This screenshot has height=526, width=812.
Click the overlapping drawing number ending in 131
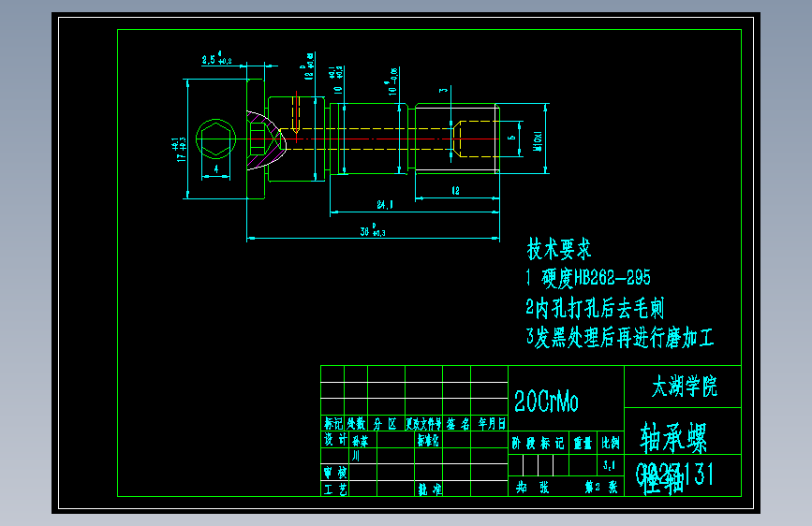[675, 475]
